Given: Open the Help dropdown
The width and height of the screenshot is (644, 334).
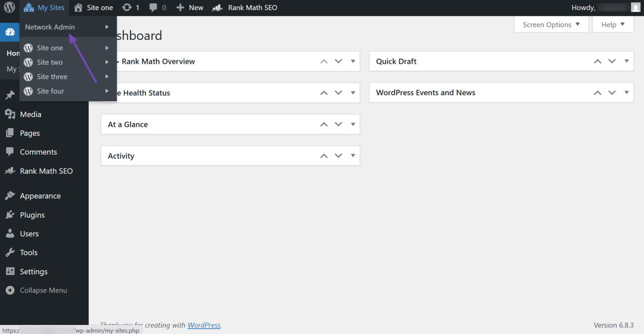Looking at the screenshot, I should [612, 24].
